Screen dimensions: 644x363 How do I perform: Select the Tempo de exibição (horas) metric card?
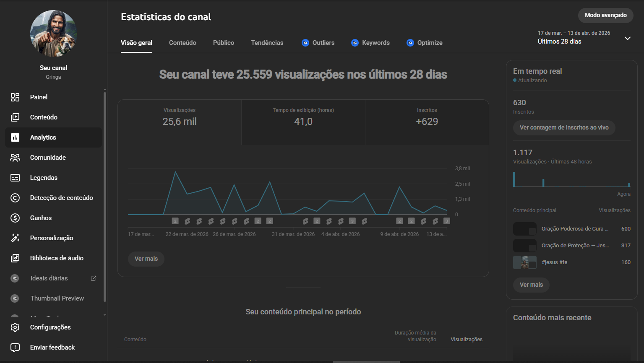pos(303,122)
